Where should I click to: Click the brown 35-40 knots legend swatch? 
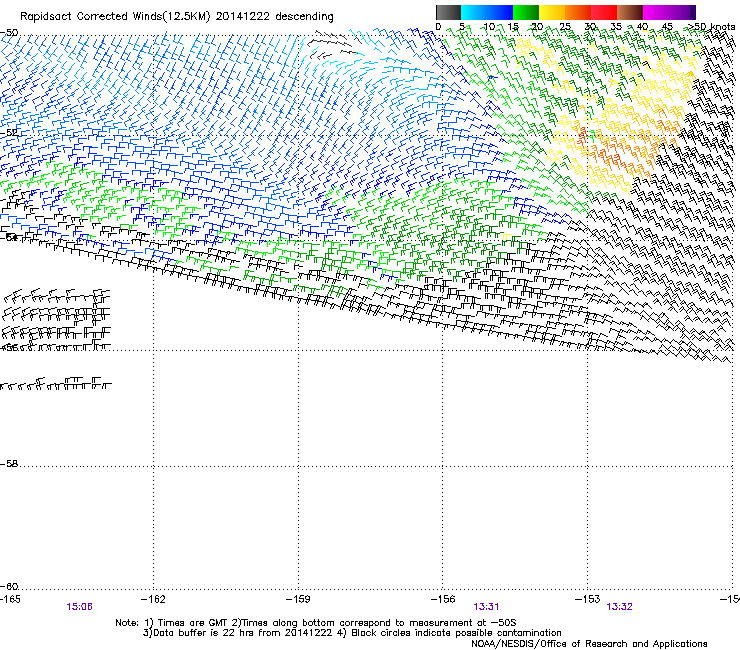pos(630,12)
